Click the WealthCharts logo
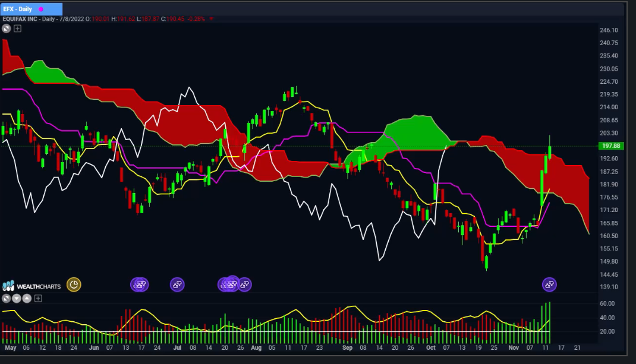The height and width of the screenshot is (364, 636). (x=32, y=286)
